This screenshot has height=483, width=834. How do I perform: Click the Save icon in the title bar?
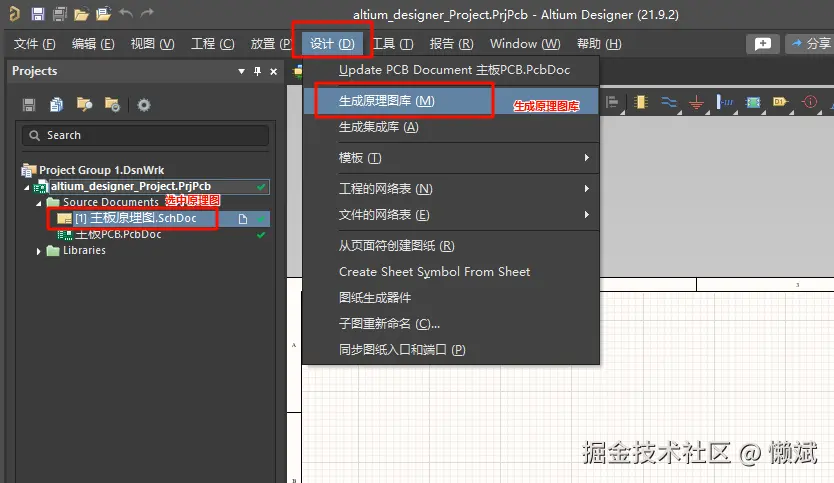(37, 14)
